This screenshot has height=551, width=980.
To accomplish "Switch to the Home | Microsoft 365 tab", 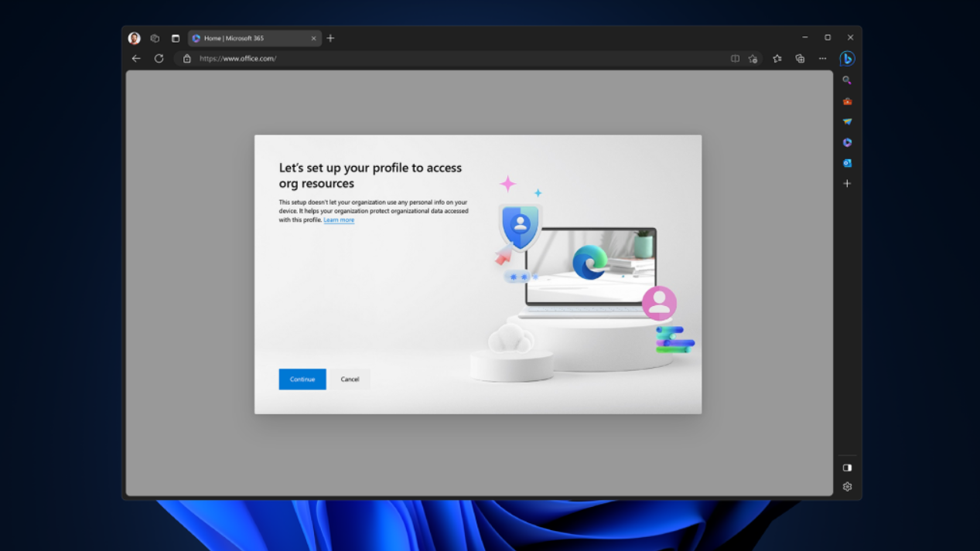I will (248, 38).
